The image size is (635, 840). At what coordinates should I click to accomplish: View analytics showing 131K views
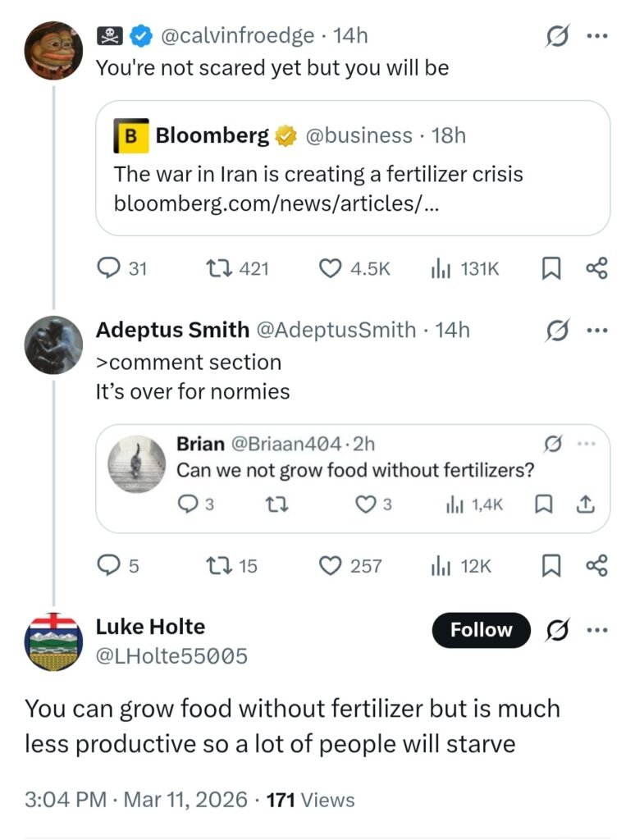(439, 268)
